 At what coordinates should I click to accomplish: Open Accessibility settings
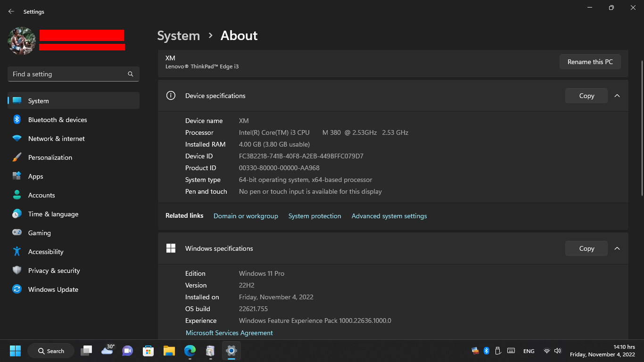74,252
